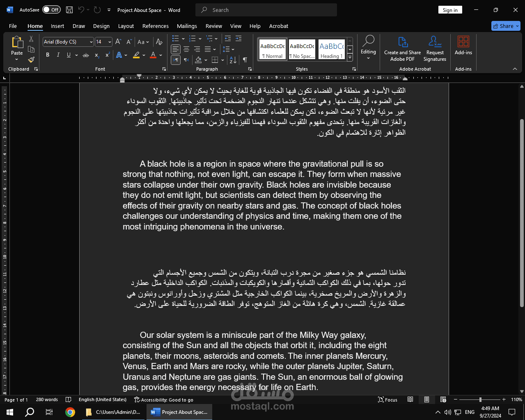This screenshot has height=420, width=525.
Task: Click the Search box in title bar
Action: (266, 10)
